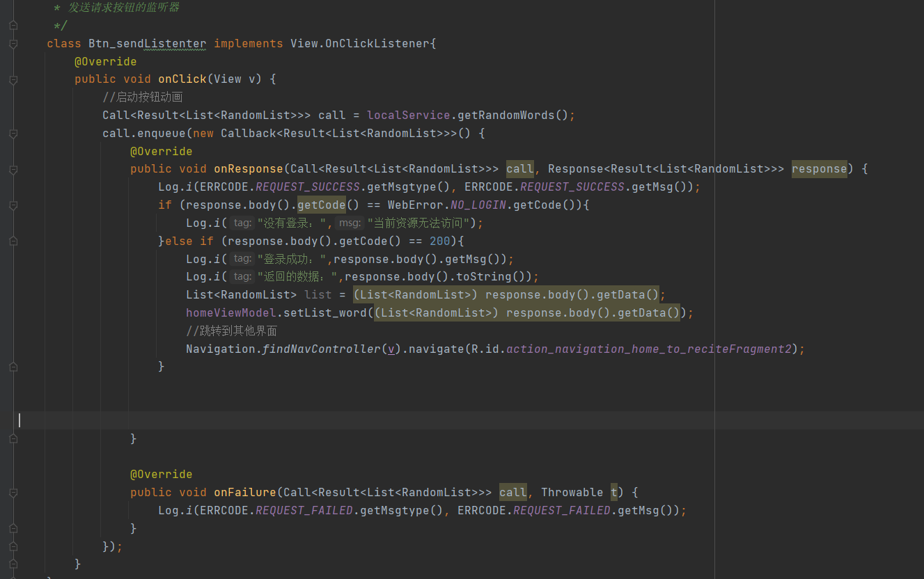The image size is (924, 579).
Task: Collapse the else-if getCode 200 block
Action: (13, 241)
